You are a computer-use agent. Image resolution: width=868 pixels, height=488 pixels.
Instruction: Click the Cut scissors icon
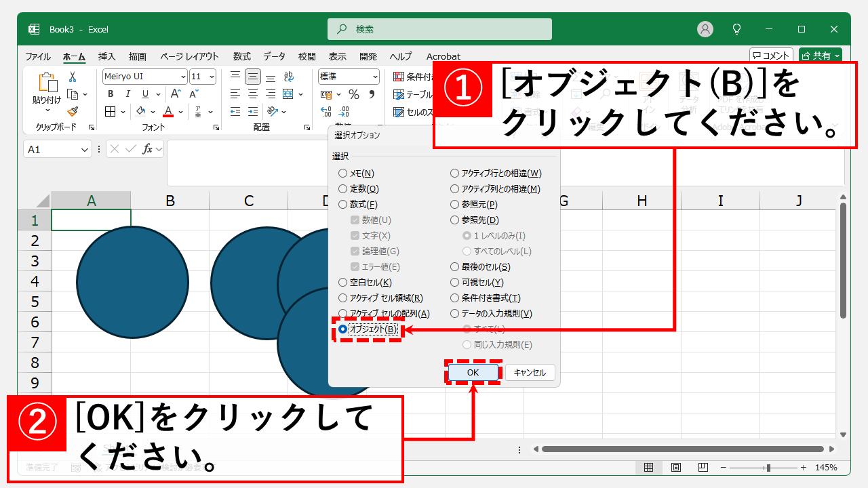tap(73, 77)
